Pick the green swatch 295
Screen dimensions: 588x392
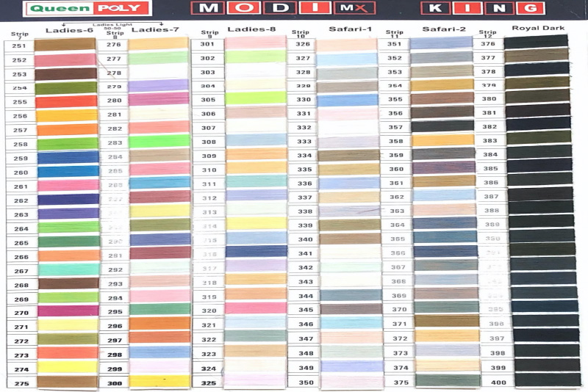click(160, 310)
